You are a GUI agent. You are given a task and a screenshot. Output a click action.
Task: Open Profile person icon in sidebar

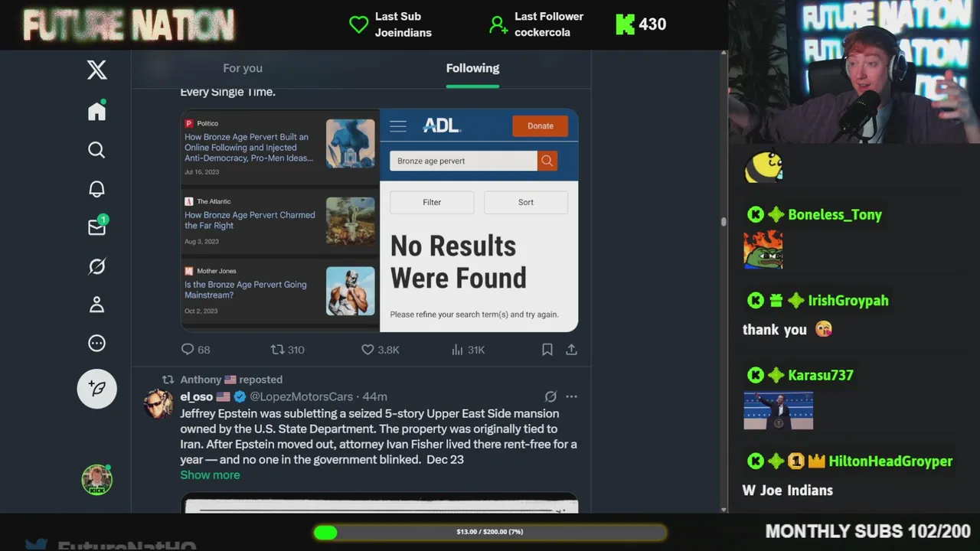tap(96, 305)
